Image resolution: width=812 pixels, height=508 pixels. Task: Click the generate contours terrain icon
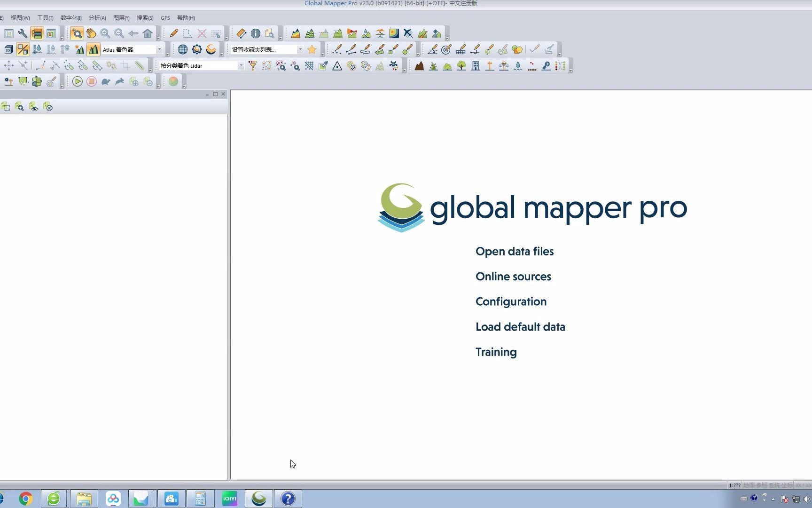click(x=310, y=33)
